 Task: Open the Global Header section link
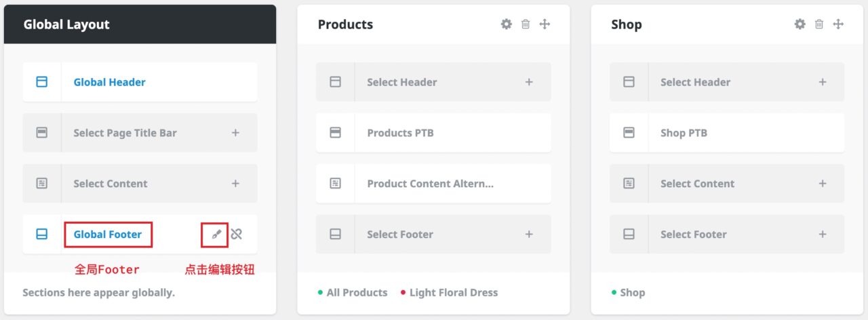109,82
